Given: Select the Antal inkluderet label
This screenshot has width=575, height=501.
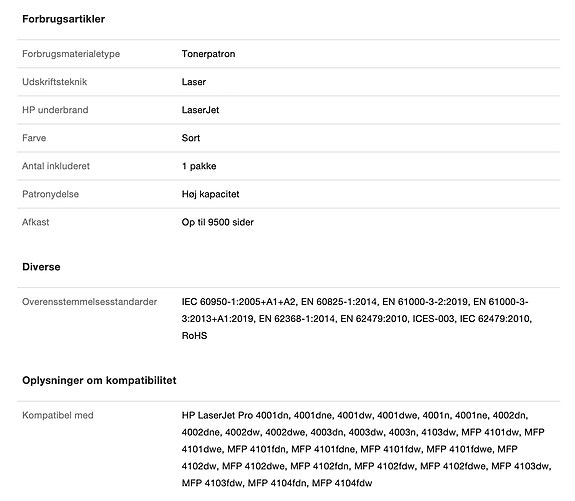Looking at the screenshot, I should tap(56, 166).
